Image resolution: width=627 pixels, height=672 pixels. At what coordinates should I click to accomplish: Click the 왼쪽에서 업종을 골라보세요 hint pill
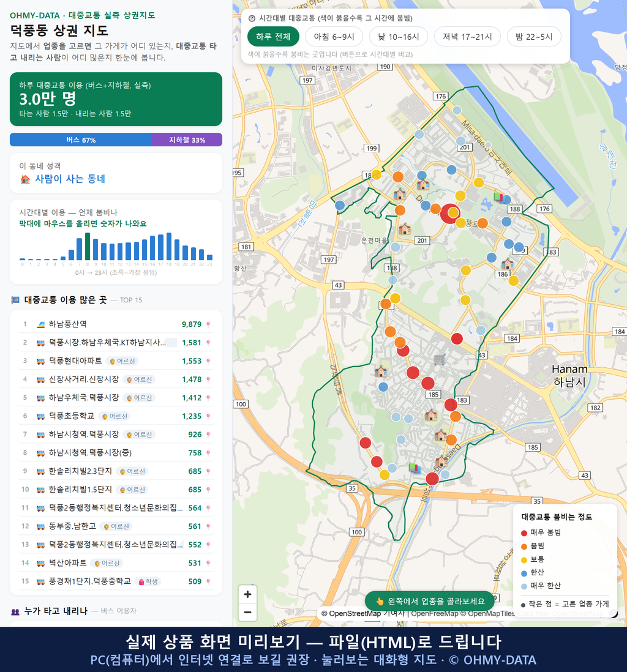point(430,601)
